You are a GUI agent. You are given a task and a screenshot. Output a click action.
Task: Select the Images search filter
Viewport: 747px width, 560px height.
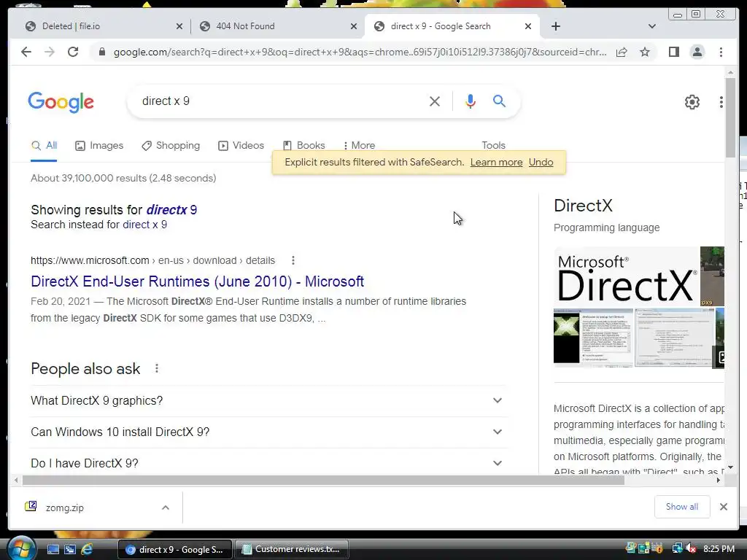(99, 145)
